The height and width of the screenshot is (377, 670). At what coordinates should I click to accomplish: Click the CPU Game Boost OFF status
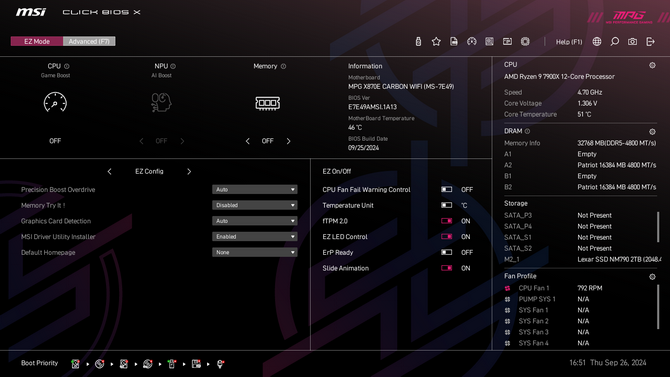point(55,141)
